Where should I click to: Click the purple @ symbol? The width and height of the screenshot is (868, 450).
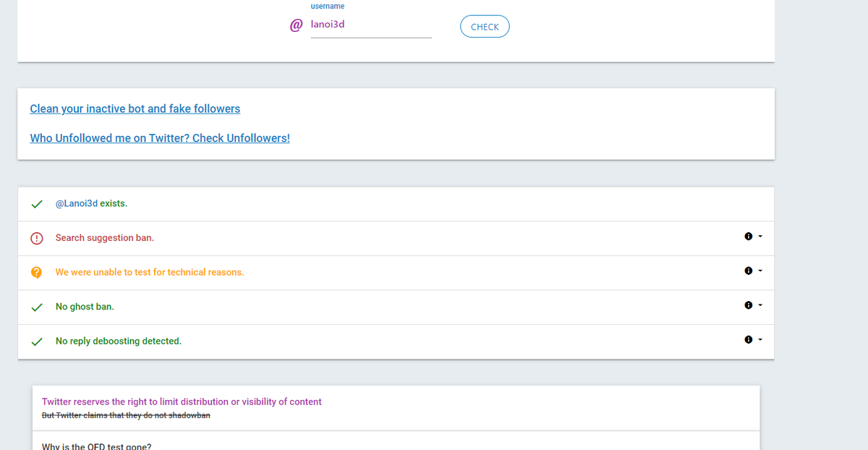point(296,25)
